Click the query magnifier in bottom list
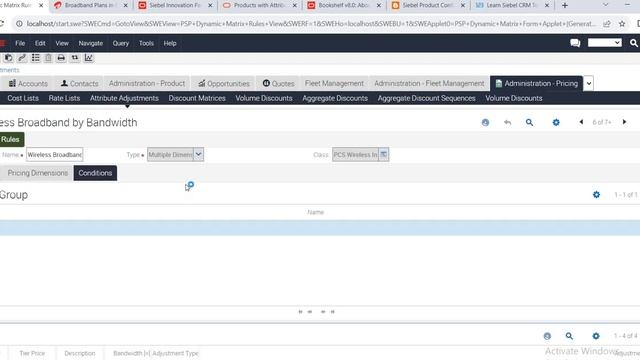The height and width of the screenshot is (360, 640). [x=569, y=336]
